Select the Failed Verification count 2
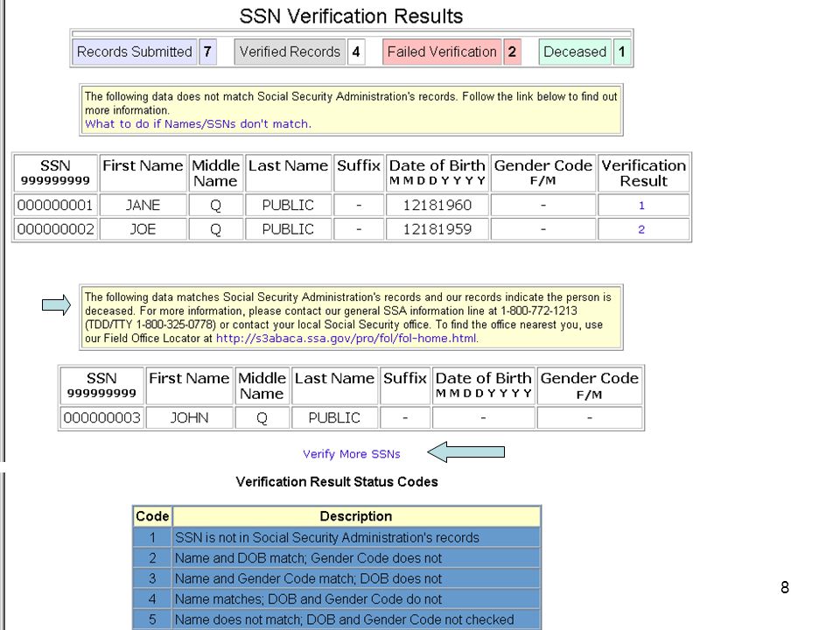Image resolution: width=840 pixels, height=630 pixels. coord(512,52)
